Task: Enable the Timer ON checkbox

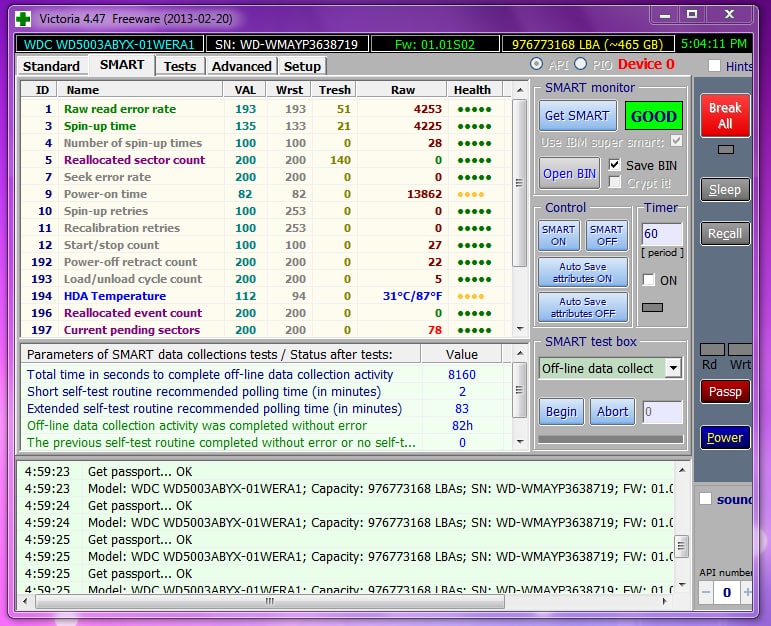Action: [x=649, y=280]
